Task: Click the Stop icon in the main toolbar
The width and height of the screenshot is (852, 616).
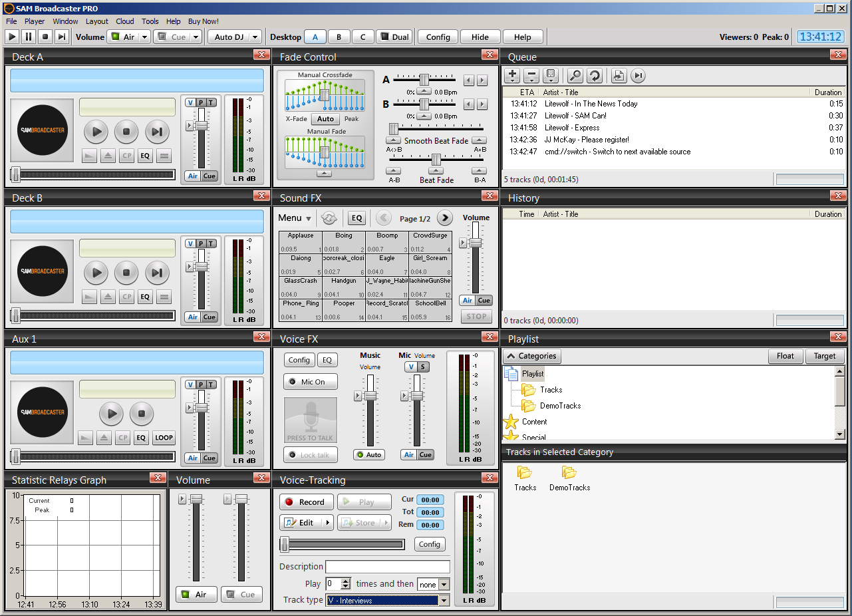Action: 45,37
